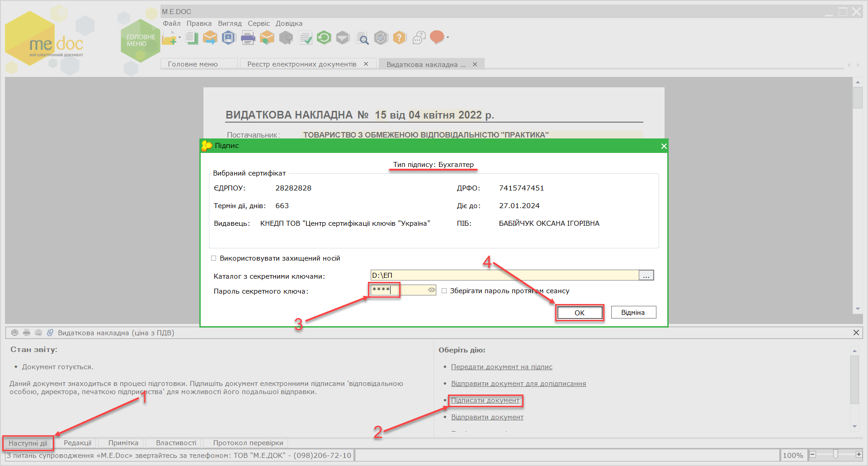Viewport: 868px width, 466px height.
Task: Click the Підписати документ link
Action: [486, 400]
